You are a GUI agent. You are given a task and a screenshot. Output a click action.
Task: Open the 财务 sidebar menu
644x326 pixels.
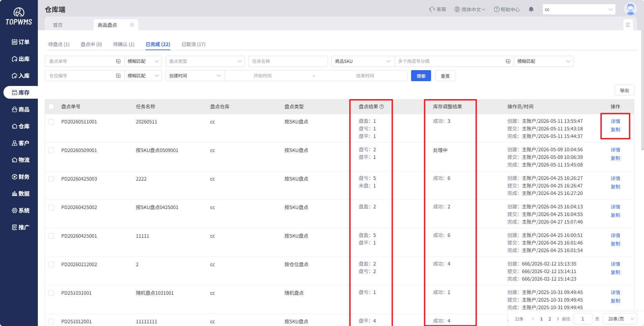(x=21, y=177)
